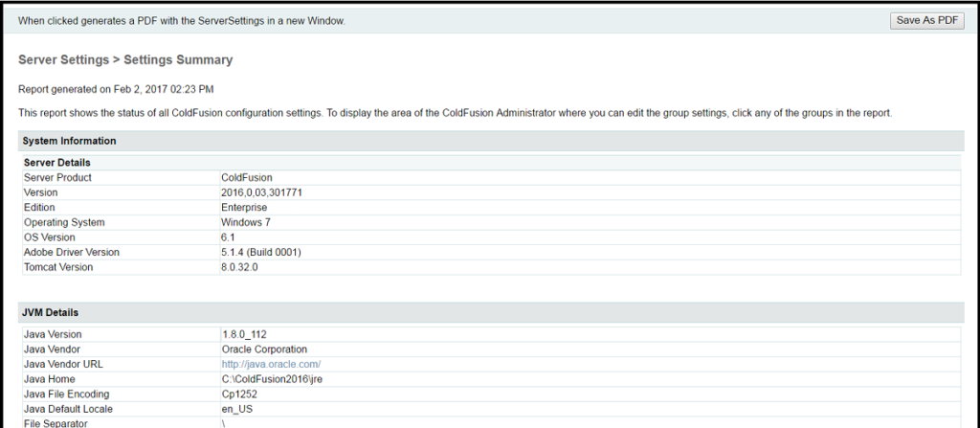Click the File Separator label
Image resolution: width=980 pixels, height=428 pixels.
coord(56,423)
